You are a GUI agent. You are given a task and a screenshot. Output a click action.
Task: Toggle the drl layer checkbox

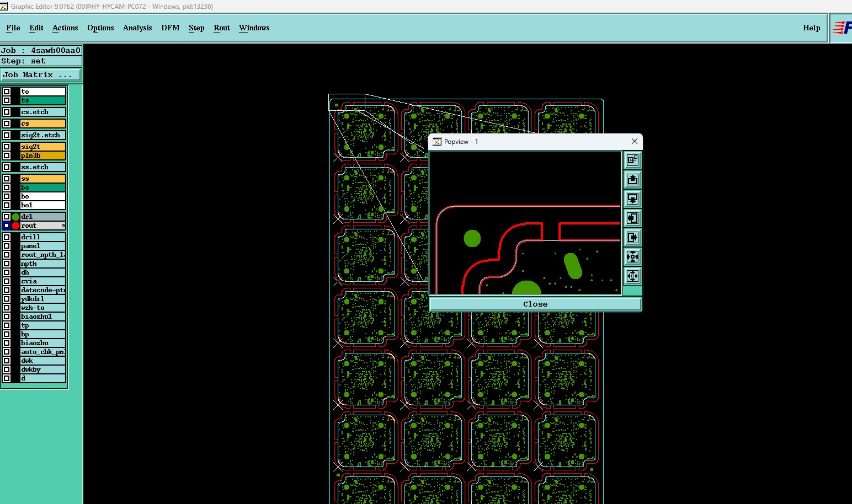point(7,217)
